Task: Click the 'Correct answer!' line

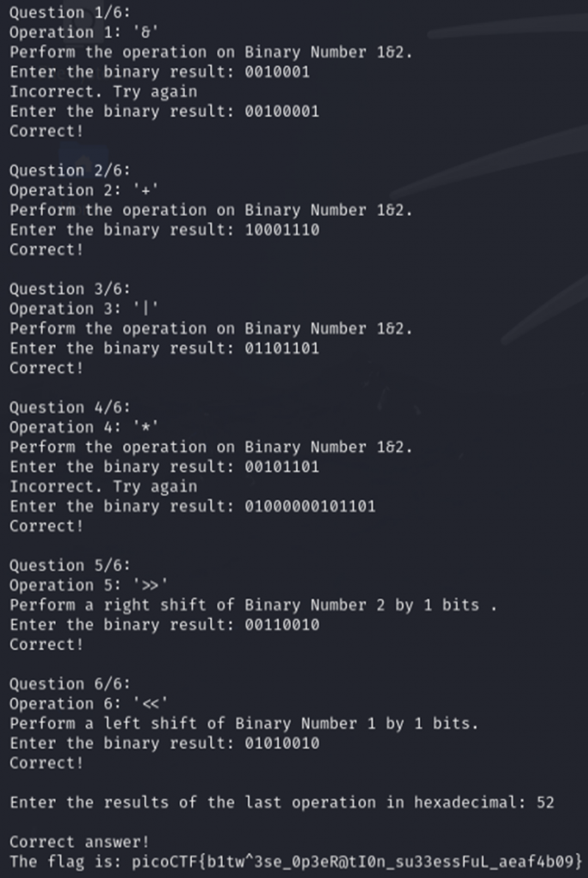Action: pyautogui.click(x=75, y=841)
